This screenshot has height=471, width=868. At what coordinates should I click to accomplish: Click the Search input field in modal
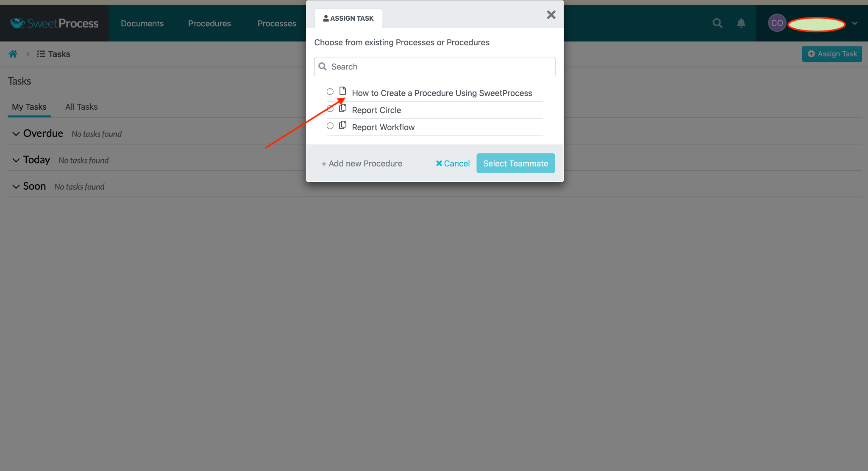click(x=434, y=66)
